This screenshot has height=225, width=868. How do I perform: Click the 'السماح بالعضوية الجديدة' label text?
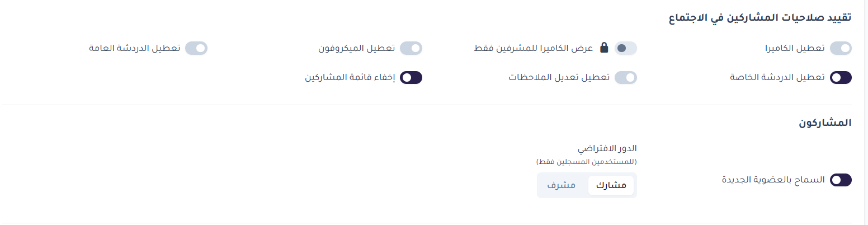[772, 180]
